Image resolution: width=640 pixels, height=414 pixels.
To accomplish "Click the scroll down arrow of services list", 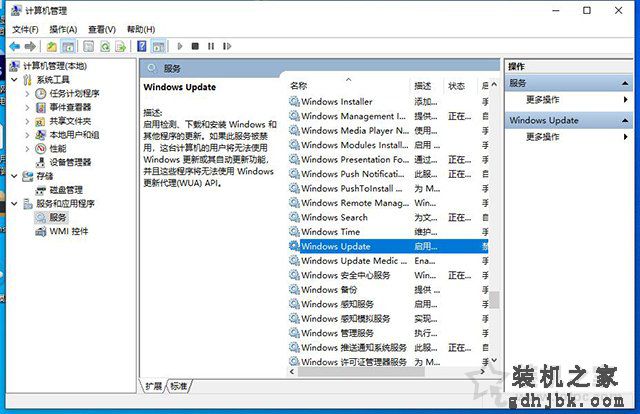I will tap(494, 361).
